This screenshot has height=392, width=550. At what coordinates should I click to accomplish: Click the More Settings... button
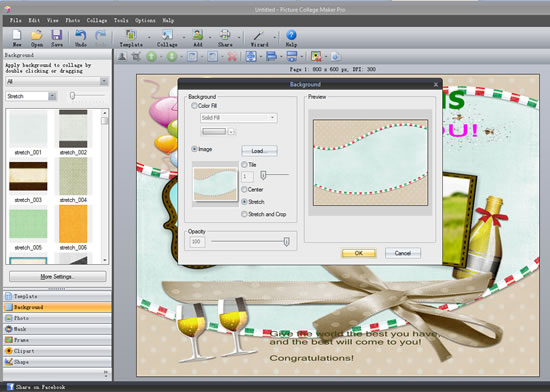click(x=58, y=277)
